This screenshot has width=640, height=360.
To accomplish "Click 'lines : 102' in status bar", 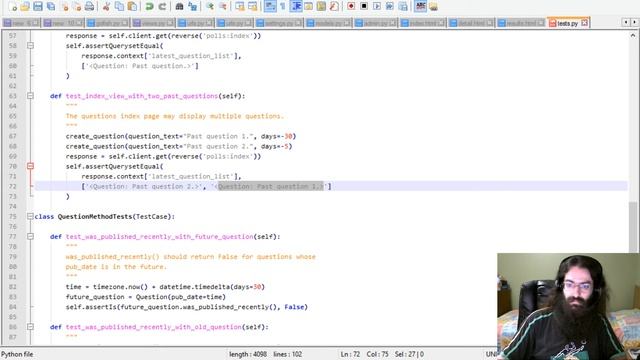I will pyautogui.click(x=288, y=354).
